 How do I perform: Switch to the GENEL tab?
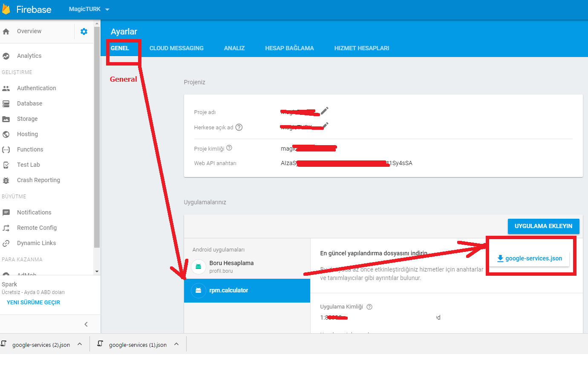120,49
